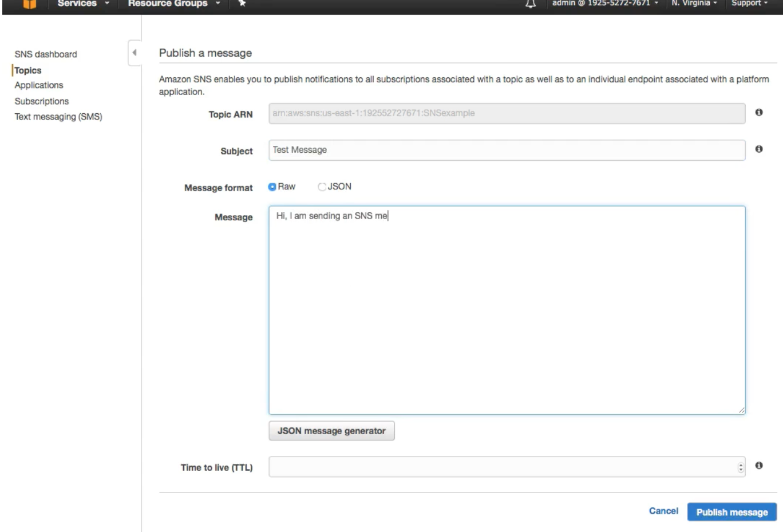The height and width of the screenshot is (532, 783).
Task: Open Text messaging (SMS) in sidebar
Action: (x=58, y=117)
